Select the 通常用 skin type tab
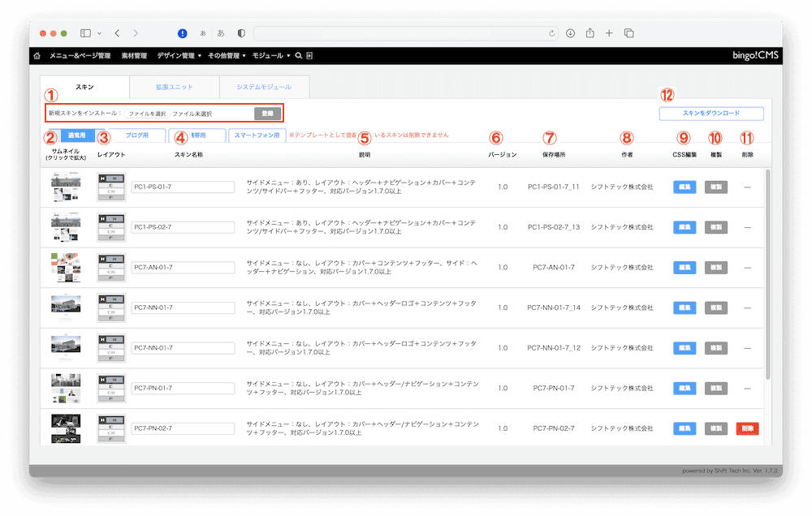812x516 pixels. click(x=76, y=135)
